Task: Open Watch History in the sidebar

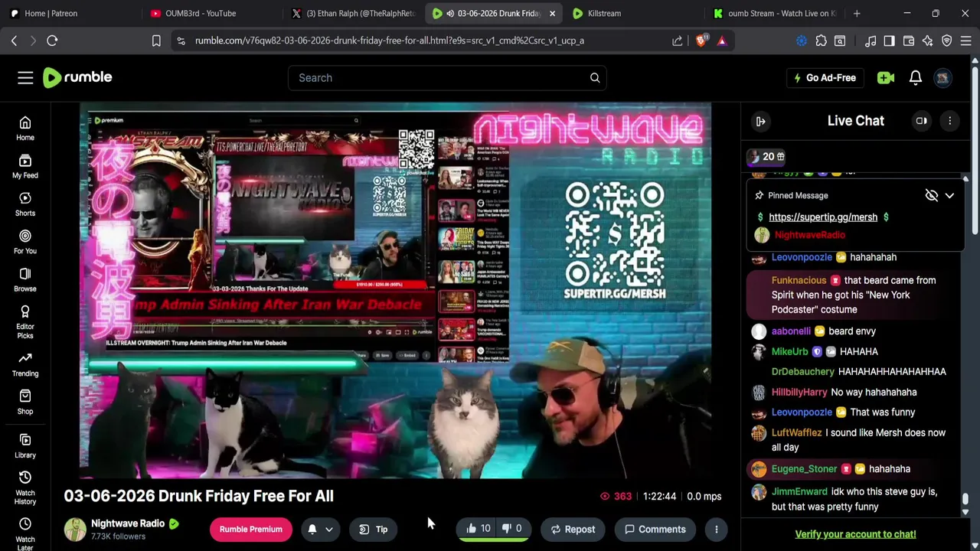Action: coord(25,487)
